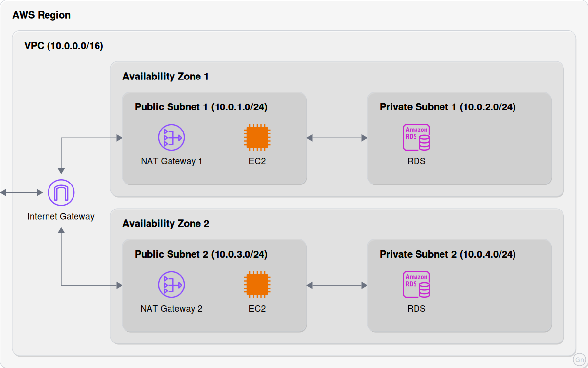The height and width of the screenshot is (368, 588).
Task: Click the Public Subnet 1 (10.0.1.0/24) title
Action: (201, 107)
